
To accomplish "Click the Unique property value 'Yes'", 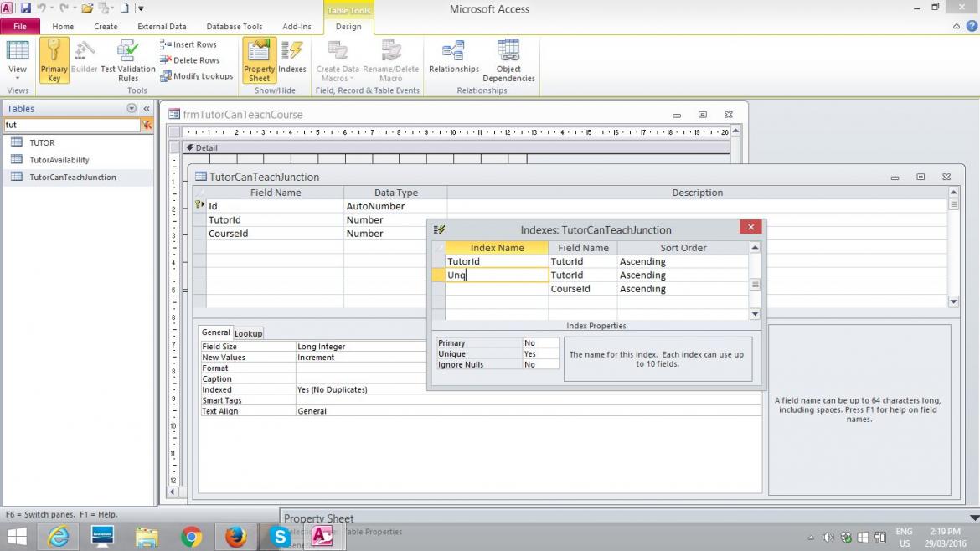I will pos(540,353).
